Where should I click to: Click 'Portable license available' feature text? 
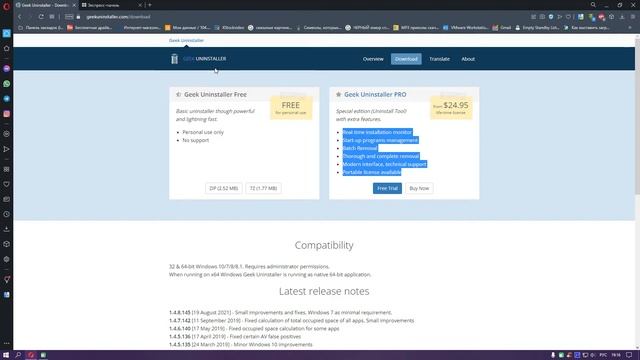371,172
